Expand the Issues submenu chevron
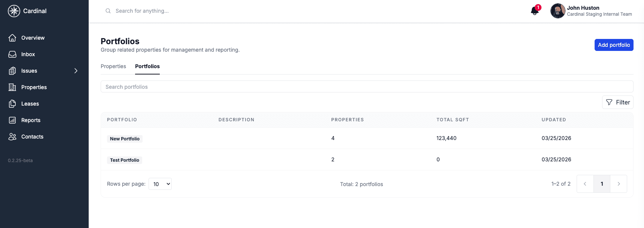 [76, 71]
